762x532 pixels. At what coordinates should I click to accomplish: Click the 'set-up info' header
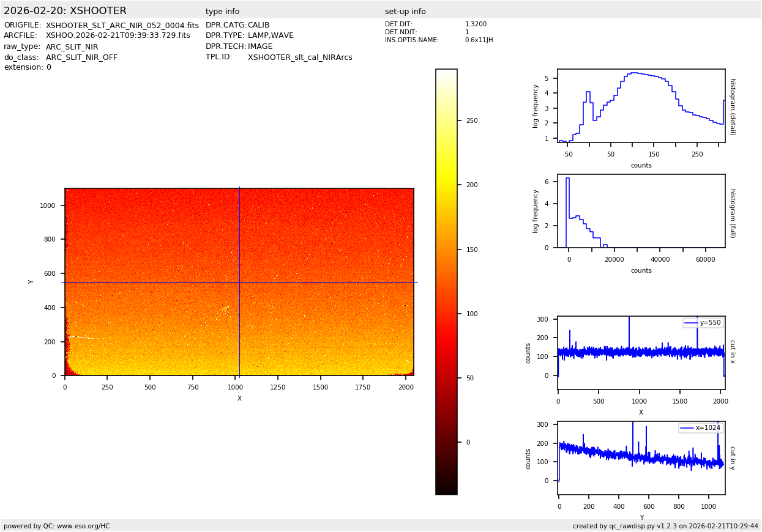(x=405, y=12)
